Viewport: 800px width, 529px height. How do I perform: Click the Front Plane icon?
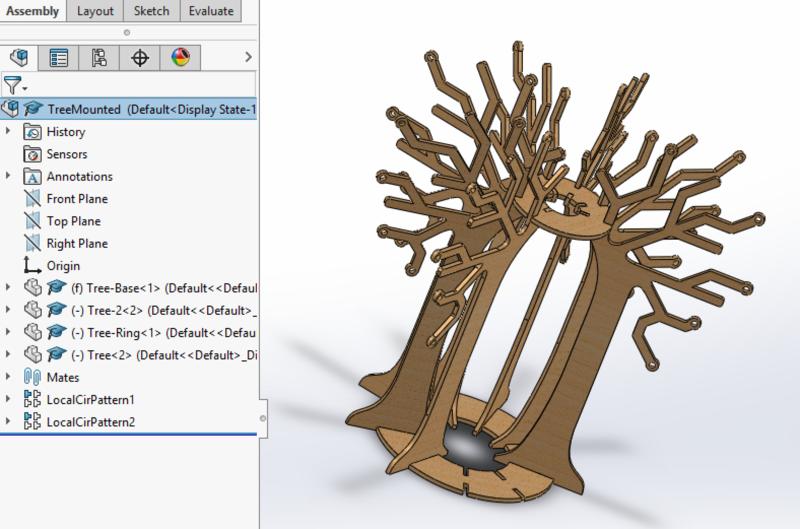[32, 198]
